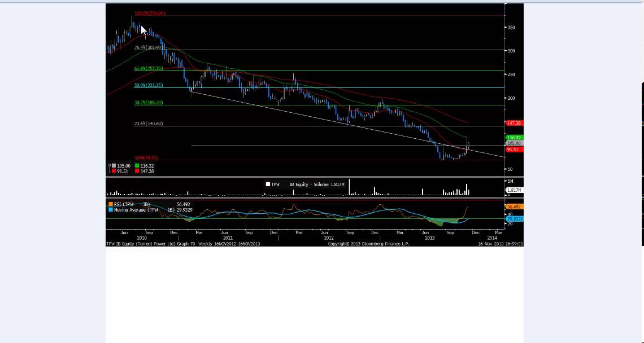Click the red swatch beside 147.38 in legend
This screenshot has height=343, width=644.
pos(137,171)
